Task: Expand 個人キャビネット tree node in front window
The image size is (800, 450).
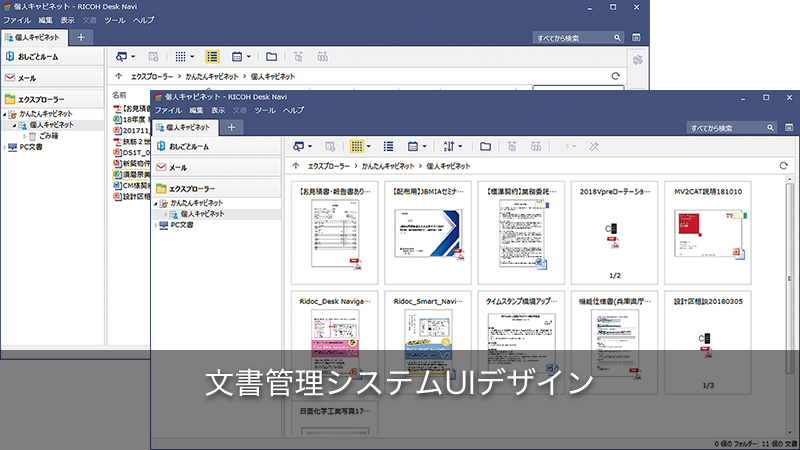Action: coord(165,214)
